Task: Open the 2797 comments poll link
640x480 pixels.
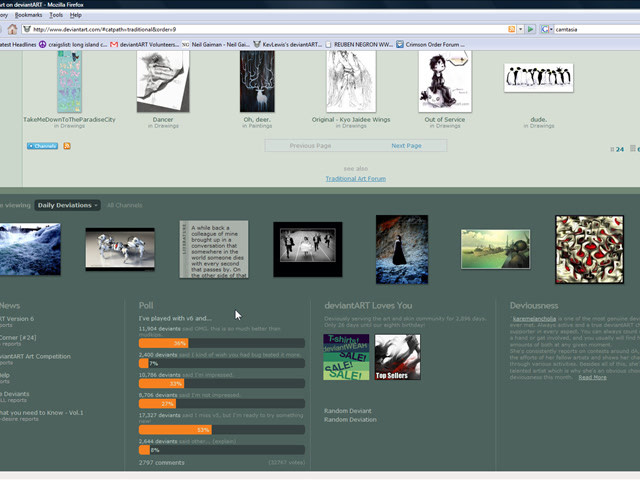Action: 162,462
